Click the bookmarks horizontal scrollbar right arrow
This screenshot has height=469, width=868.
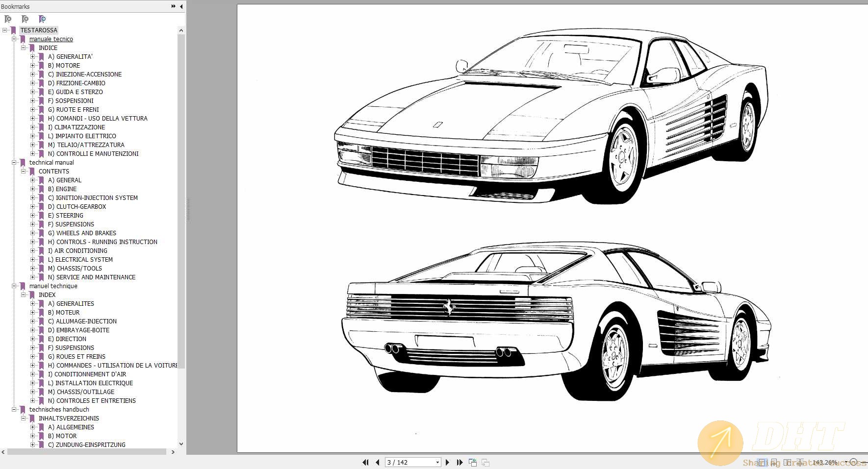173,452
